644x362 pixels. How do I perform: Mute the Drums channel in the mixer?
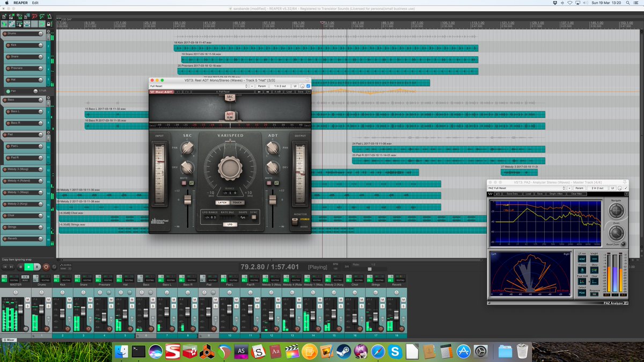pos(48,299)
